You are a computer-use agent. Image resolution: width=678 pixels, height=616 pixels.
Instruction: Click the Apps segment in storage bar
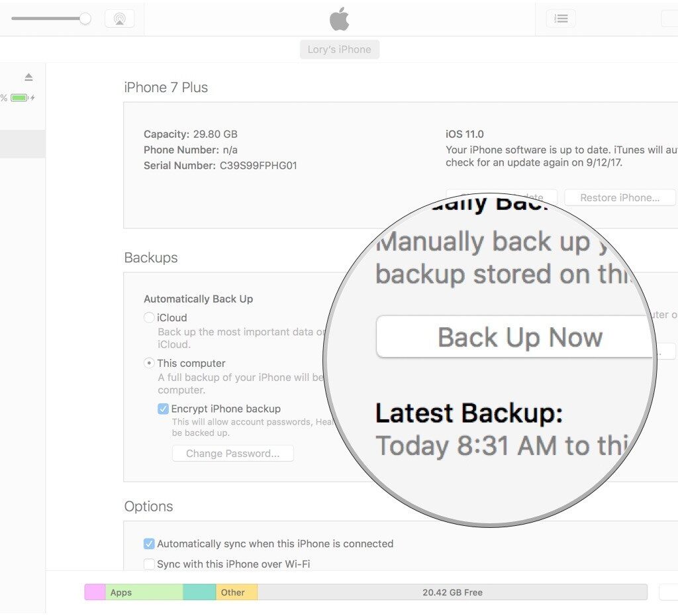[x=144, y=592]
